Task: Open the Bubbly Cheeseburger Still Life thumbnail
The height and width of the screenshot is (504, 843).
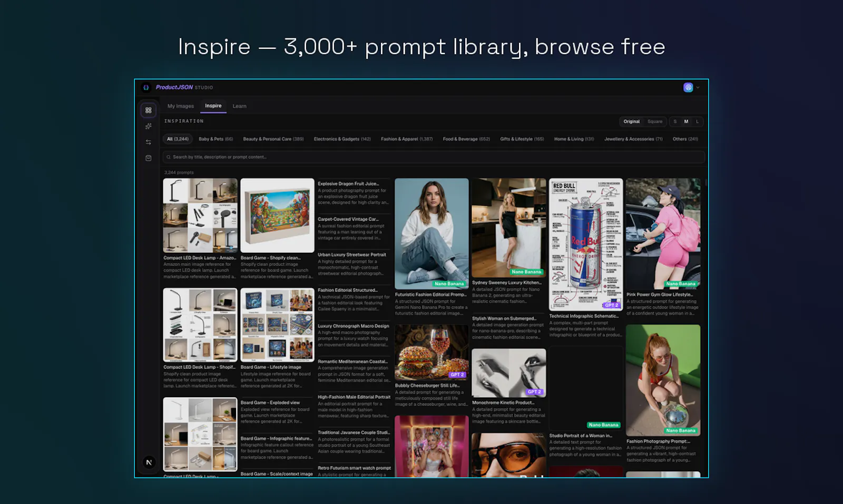Action: coord(432,352)
